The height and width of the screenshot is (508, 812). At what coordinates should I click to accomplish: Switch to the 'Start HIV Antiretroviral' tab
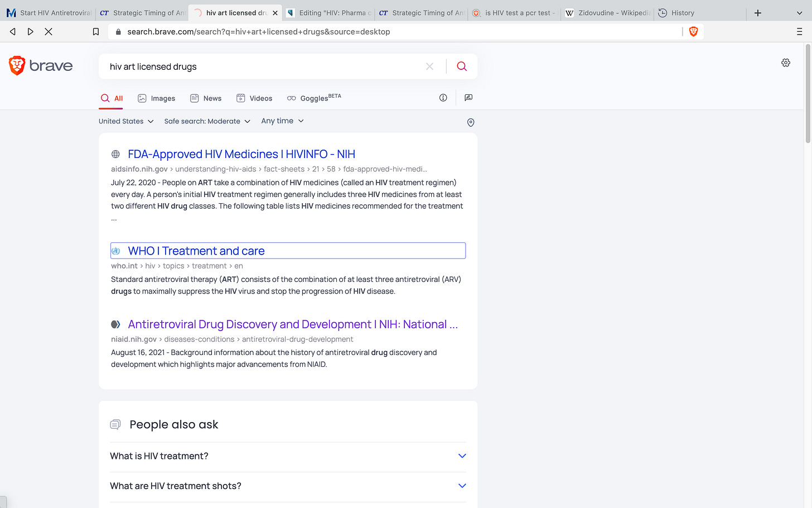point(49,13)
